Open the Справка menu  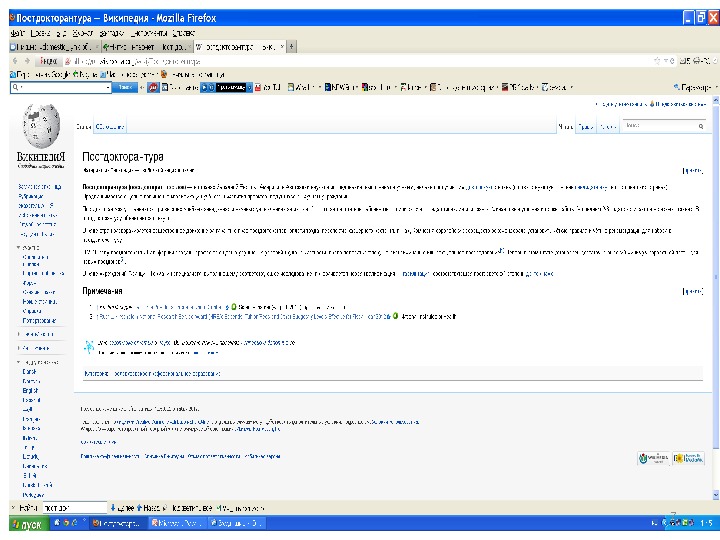pyautogui.click(x=184, y=33)
